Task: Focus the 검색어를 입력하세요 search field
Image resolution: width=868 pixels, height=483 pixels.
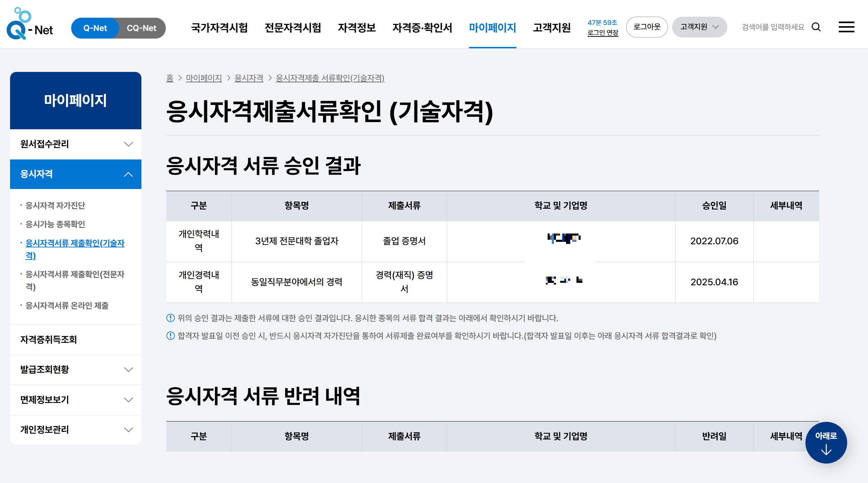Action: coord(773,27)
